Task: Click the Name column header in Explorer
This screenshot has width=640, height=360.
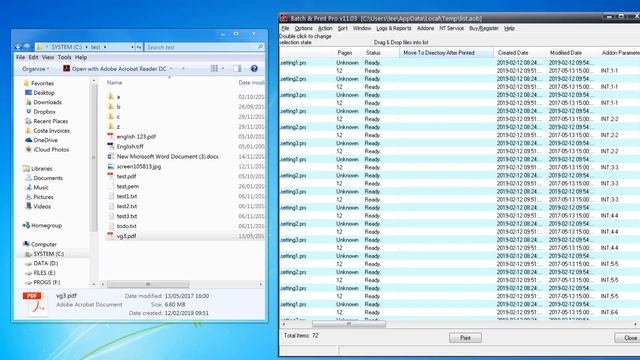Action: coord(114,82)
